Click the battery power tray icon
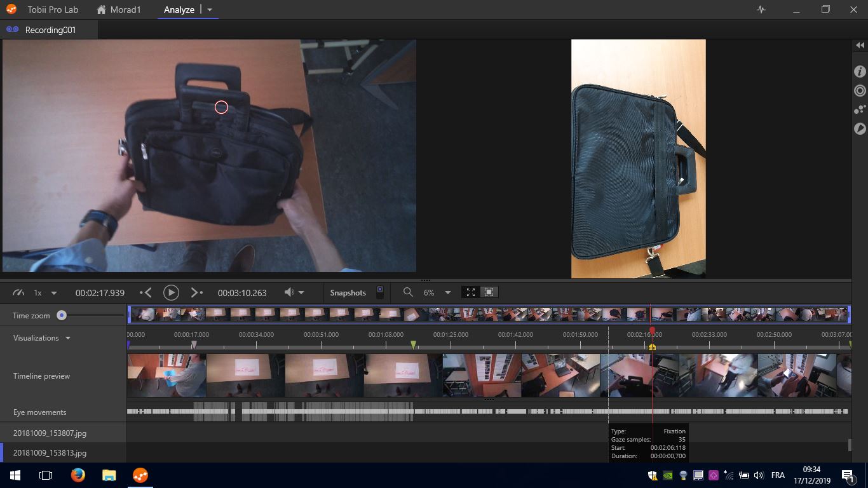868x488 pixels. coord(743,475)
